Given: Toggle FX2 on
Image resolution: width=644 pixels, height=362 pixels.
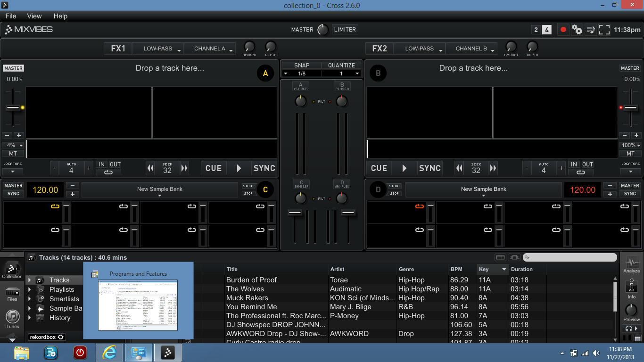Looking at the screenshot, I should pos(380,49).
